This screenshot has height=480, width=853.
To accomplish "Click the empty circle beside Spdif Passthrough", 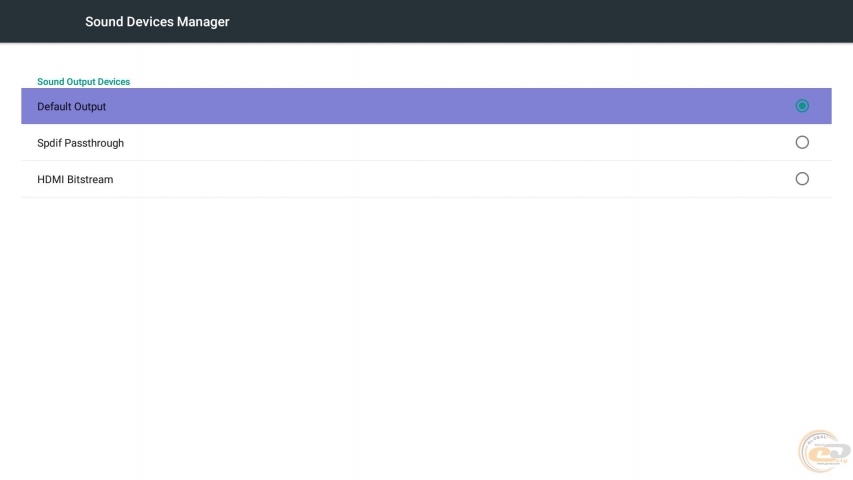I will (x=801, y=143).
